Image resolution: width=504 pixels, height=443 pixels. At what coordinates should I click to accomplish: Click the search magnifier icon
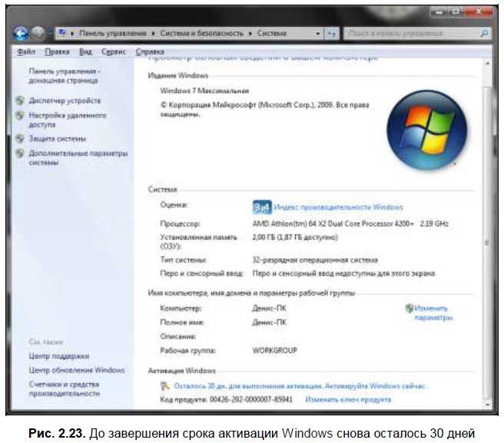(x=484, y=33)
